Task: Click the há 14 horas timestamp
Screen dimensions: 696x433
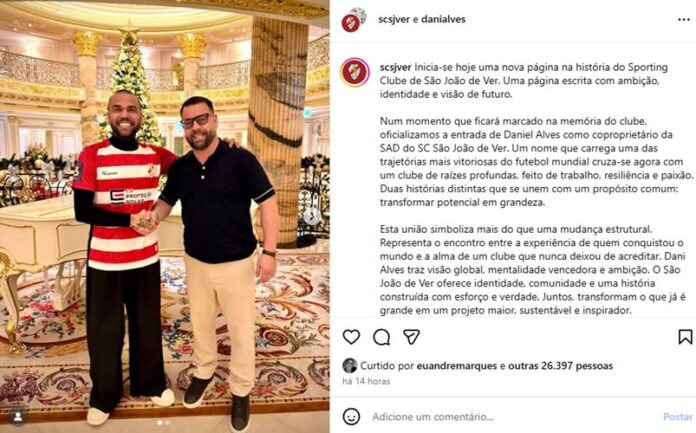Action: (x=366, y=381)
